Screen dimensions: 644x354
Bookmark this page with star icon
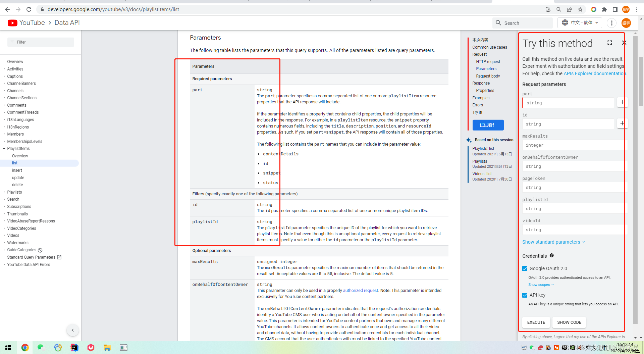coord(580,9)
